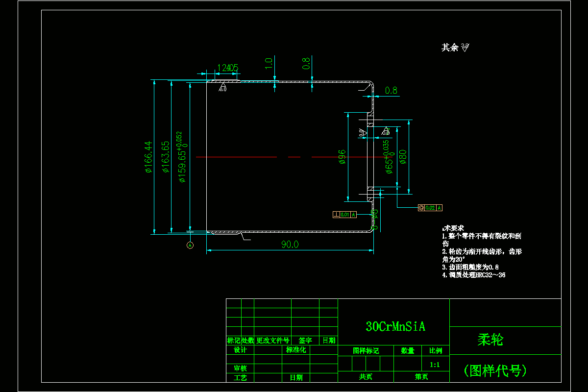Click the 12405 dimension text

pos(228,68)
